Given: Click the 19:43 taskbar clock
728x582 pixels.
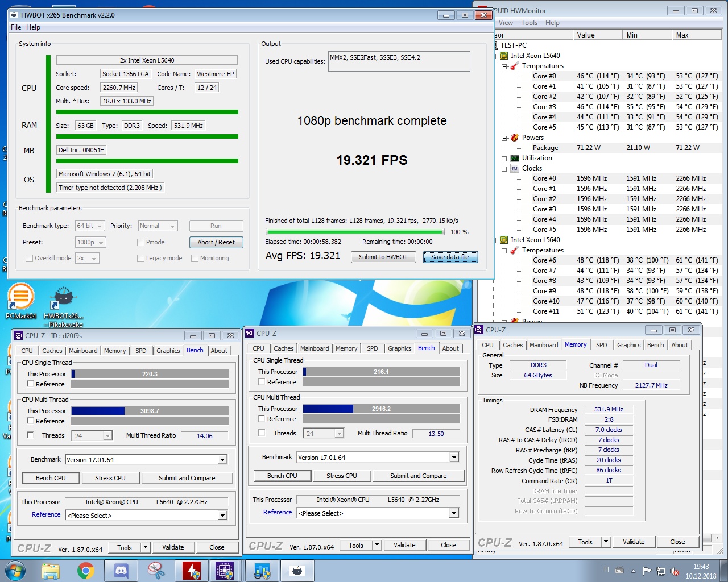Looking at the screenshot, I should pos(701,567).
